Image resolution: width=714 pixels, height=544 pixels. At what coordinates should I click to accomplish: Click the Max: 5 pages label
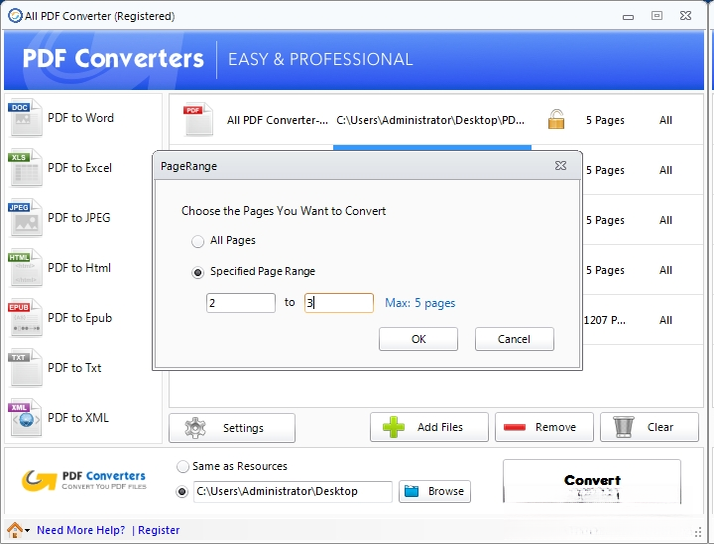[x=420, y=303]
